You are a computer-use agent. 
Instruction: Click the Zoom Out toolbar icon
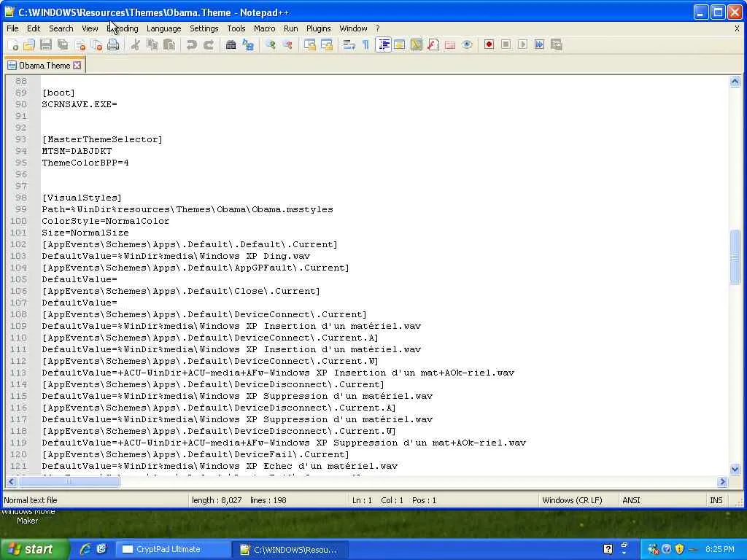click(287, 44)
